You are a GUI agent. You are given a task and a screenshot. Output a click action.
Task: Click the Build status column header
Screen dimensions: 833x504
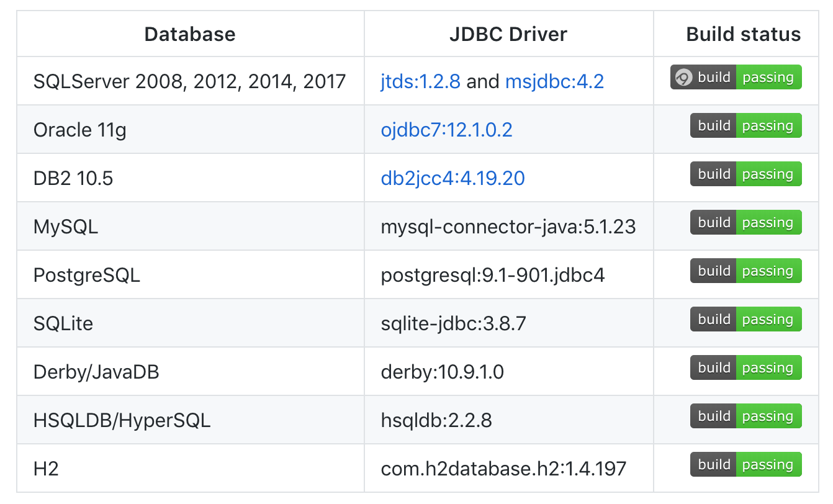click(x=742, y=34)
